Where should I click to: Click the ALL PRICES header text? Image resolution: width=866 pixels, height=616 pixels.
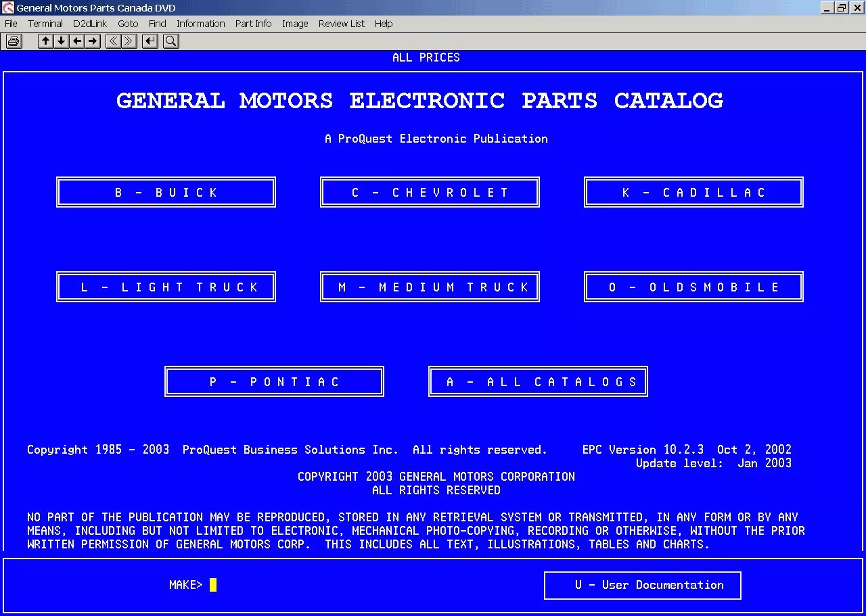tap(426, 57)
